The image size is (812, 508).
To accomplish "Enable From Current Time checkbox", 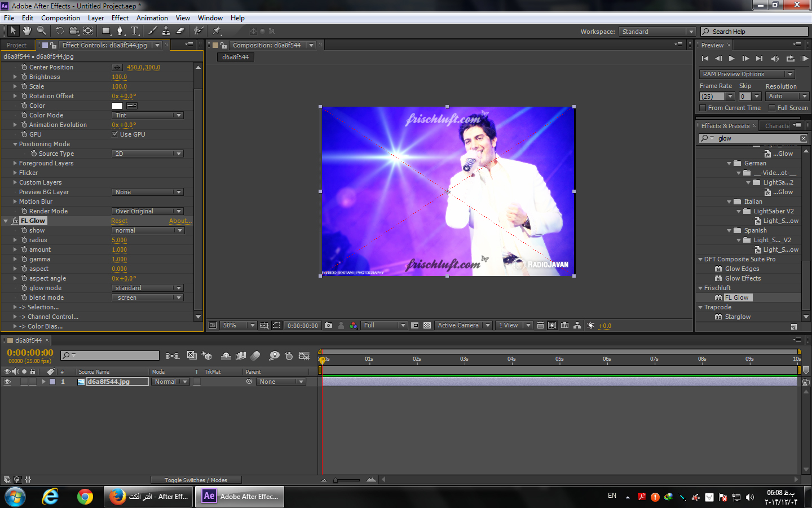I will (x=703, y=108).
